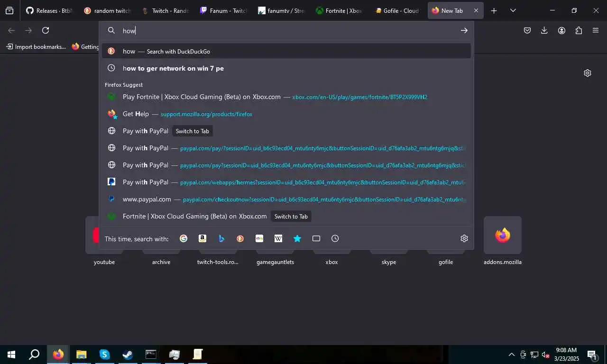Screen dimensions: 607x364
Task: Open Steam from the taskbar
Action: pos(128,355)
